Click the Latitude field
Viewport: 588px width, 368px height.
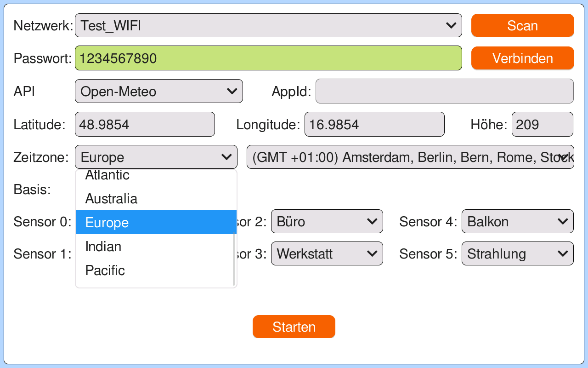[145, 124]
